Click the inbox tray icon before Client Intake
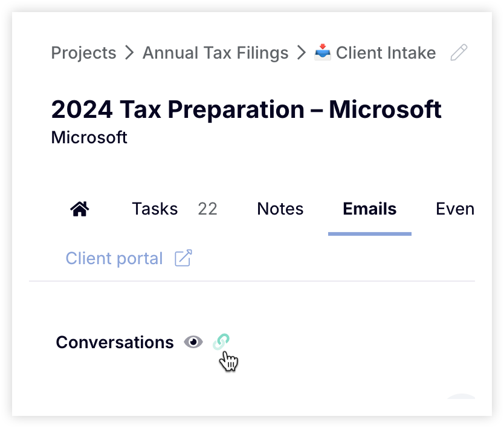504x428 pixels. pos(322,52)
